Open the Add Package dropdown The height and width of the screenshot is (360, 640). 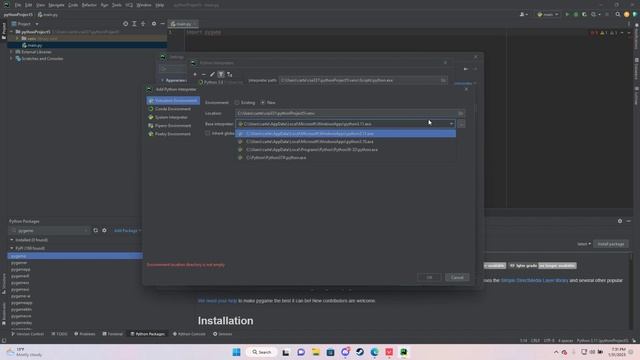pyautogui.click(x=127, y=231)
